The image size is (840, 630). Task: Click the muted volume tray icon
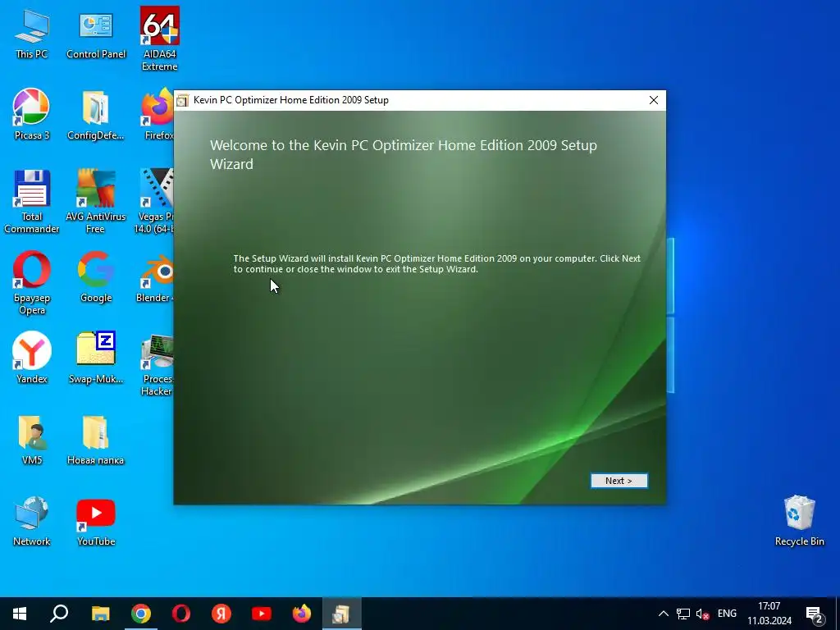click(x=702, y=614)
